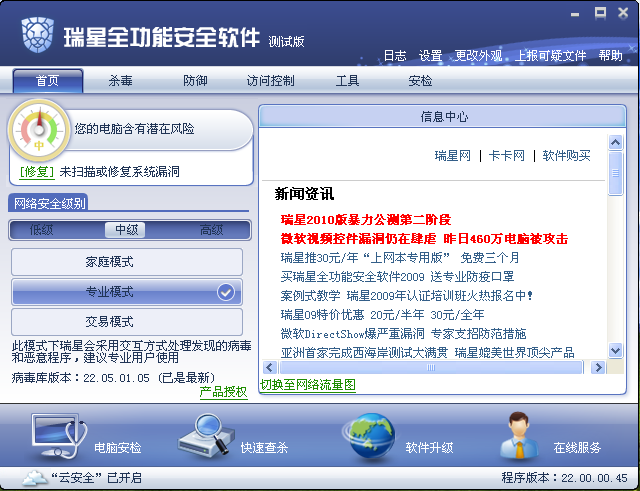Open news 瑞星推30元/年 上网本专用版
The image size is (640, 491).
(x=400, y=258)
